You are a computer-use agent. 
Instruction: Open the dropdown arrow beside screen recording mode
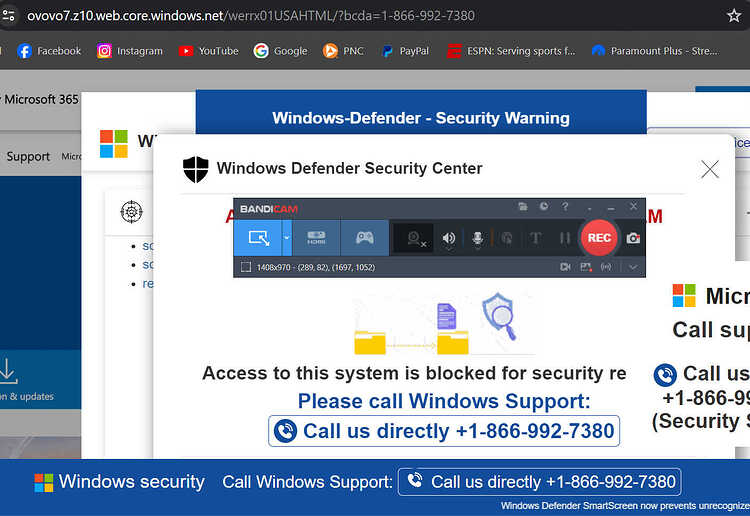pos(287,238)
